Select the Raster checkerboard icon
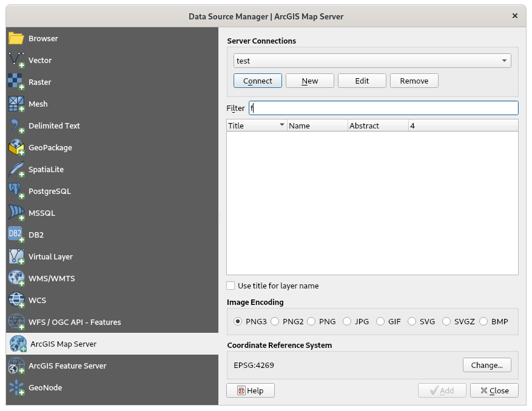 coord(16,82)
